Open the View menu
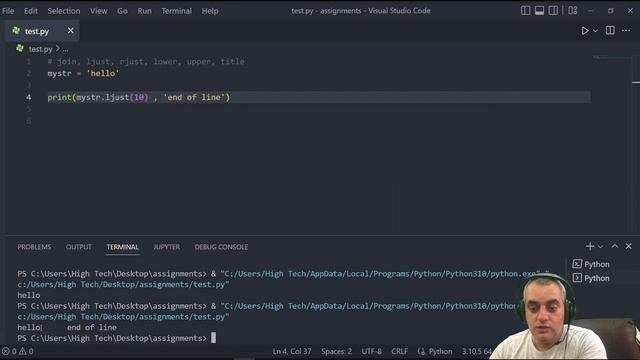This screenshot has height=360, width=640. click(98, 11)
